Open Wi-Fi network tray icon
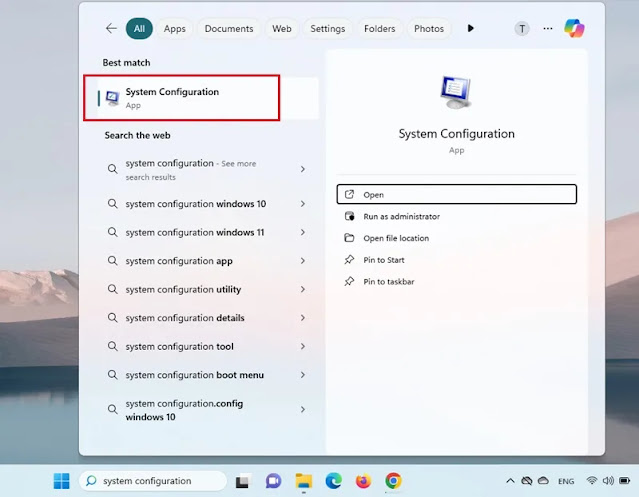Image resolution: width=639 pixels, height=497 pixels. coord(592,481)
